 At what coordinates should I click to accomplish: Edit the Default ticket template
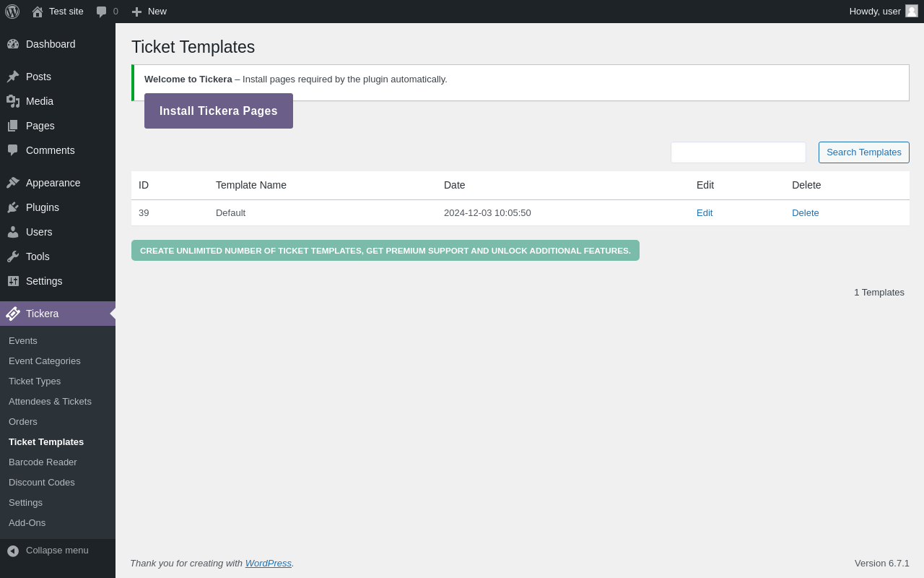705,213
